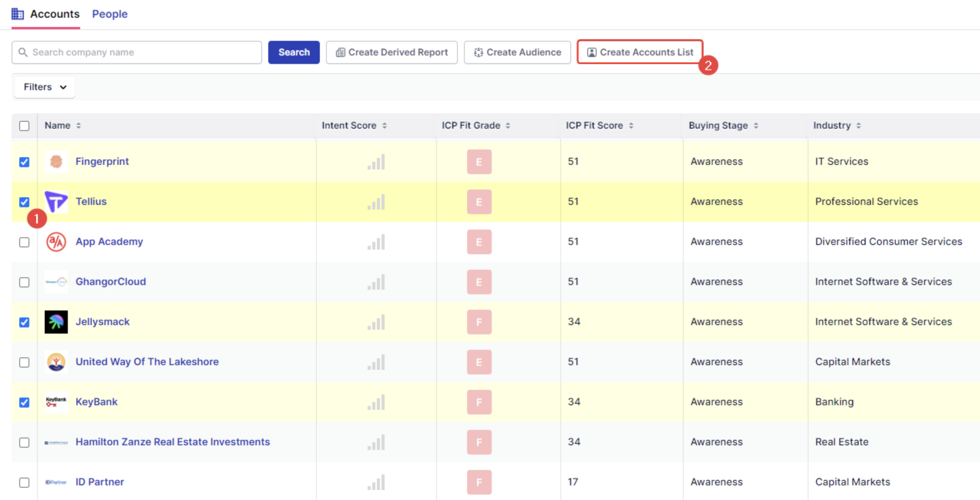Click the Accounts building icon
The height and width of the screenshot is (500, 980).
[17, 14]
